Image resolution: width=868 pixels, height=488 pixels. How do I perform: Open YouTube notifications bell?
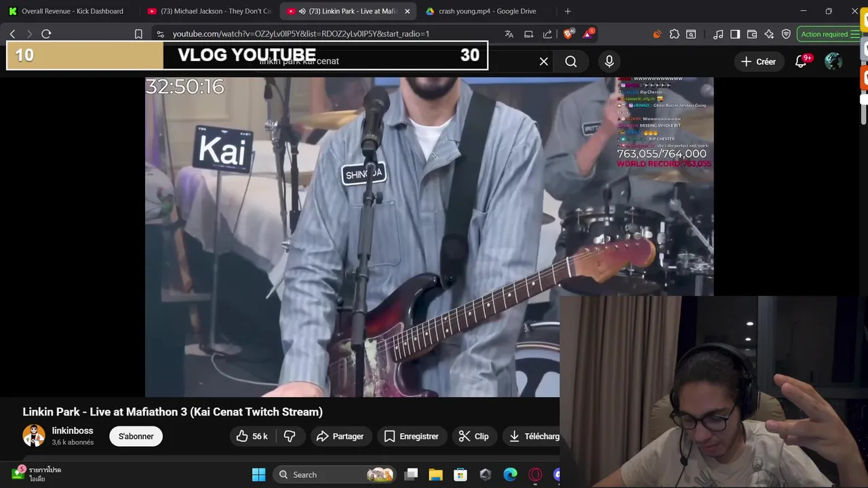pyautogui.click(x=800, y=62)
